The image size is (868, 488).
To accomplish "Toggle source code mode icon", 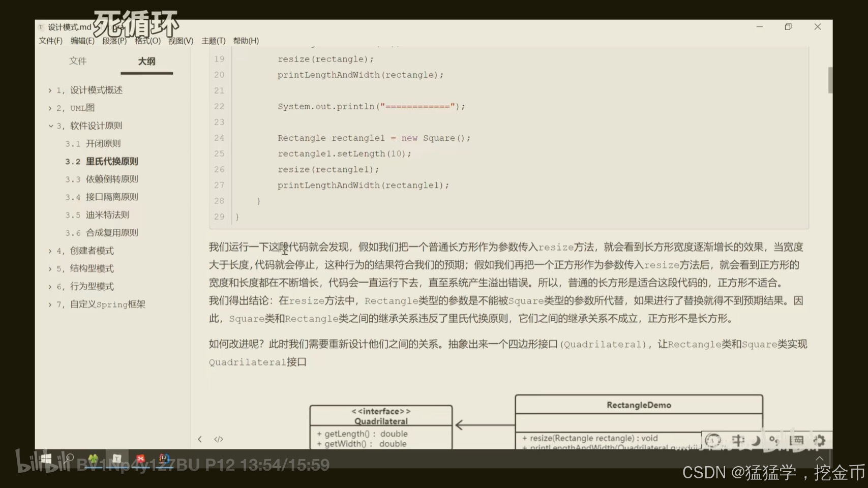I will click(219, 439).
